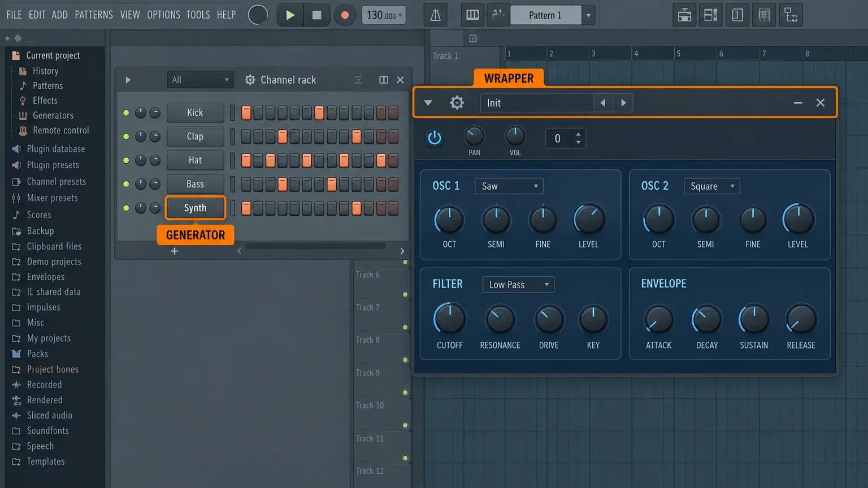Select the Hat channel button
Screen dimensions: 868x488
click(195, 160)
